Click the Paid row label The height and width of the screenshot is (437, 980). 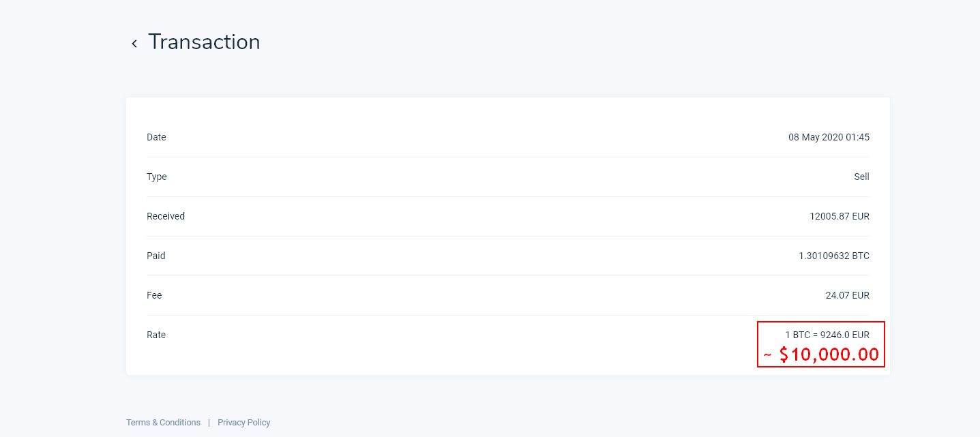(156, 256)
